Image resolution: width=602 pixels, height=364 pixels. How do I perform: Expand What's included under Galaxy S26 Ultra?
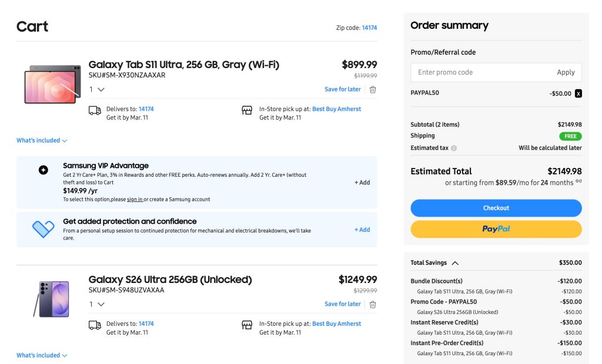click(x=42, y=355)
